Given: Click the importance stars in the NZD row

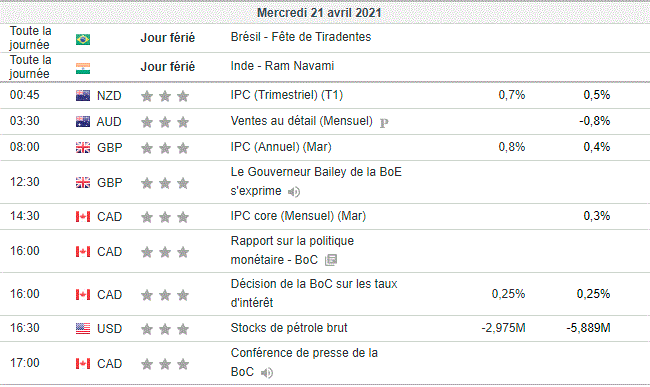Looking at the screenshot, I should click(165, 96).
